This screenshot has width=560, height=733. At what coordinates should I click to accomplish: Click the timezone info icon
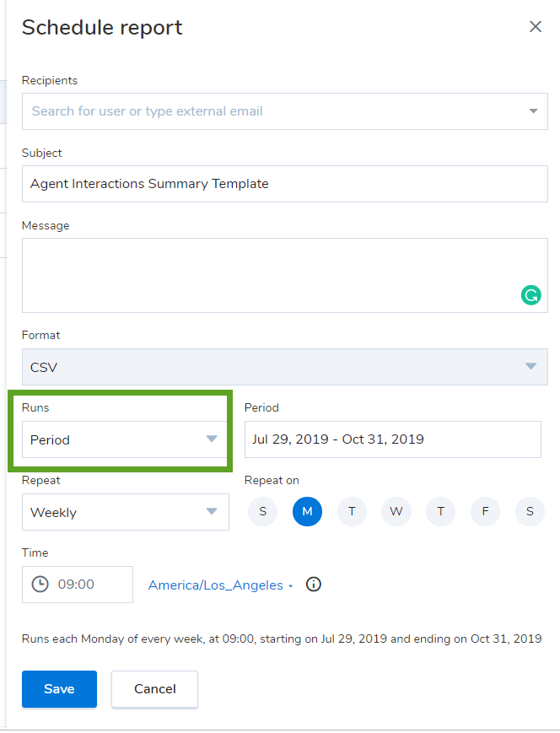click(x=314, y=585)
